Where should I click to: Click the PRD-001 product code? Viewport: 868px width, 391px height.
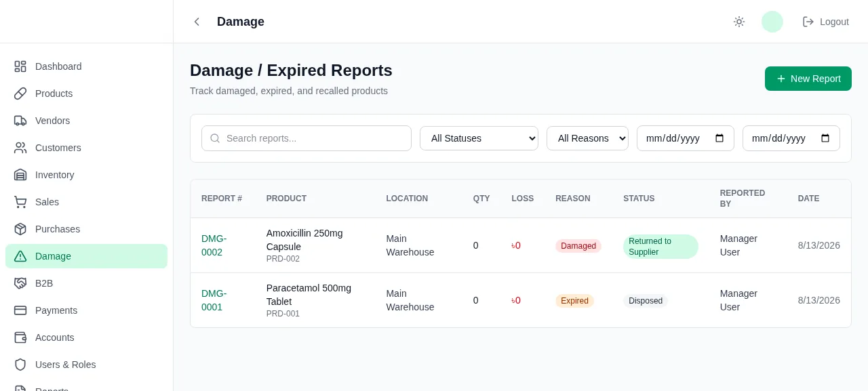pos(283,314)
